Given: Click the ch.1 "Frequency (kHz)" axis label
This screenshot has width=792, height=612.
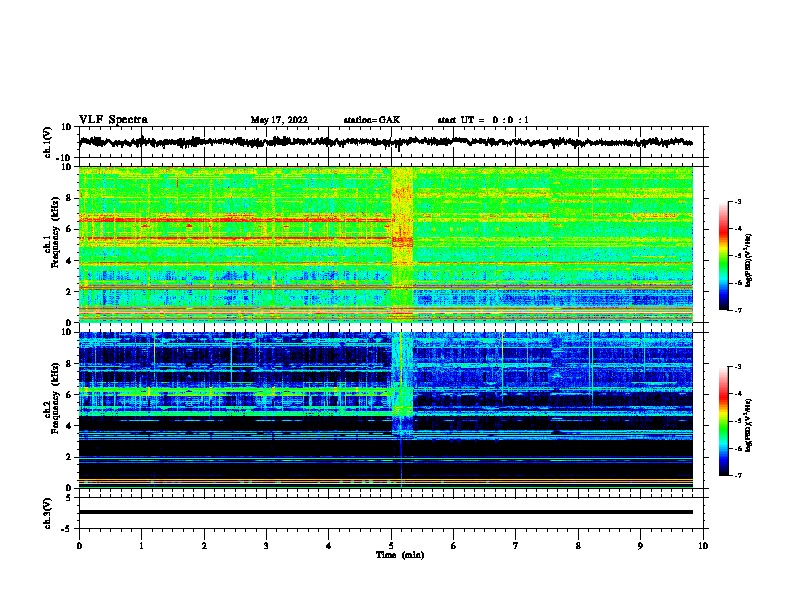Looking at the screenshot, I should click(55, 232).
